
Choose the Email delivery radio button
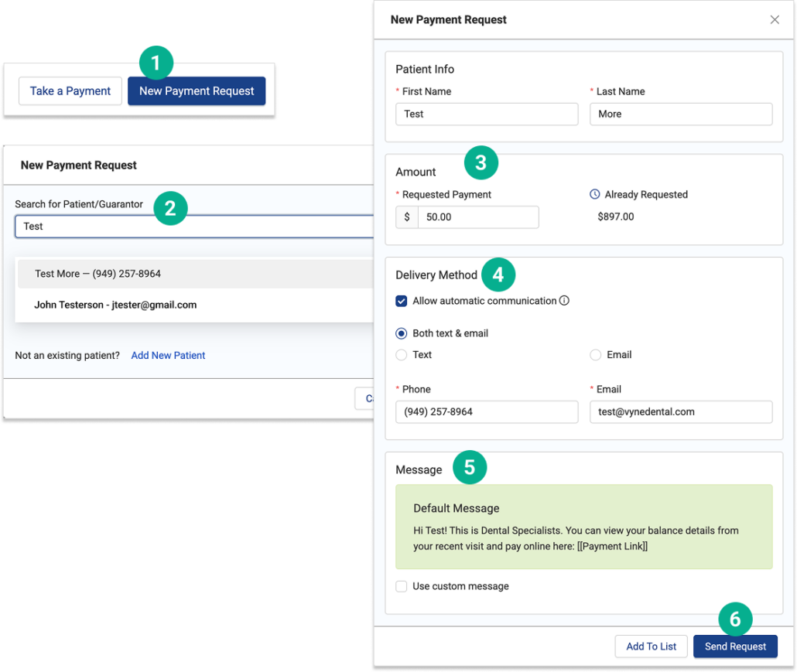[x=595, y=355]
